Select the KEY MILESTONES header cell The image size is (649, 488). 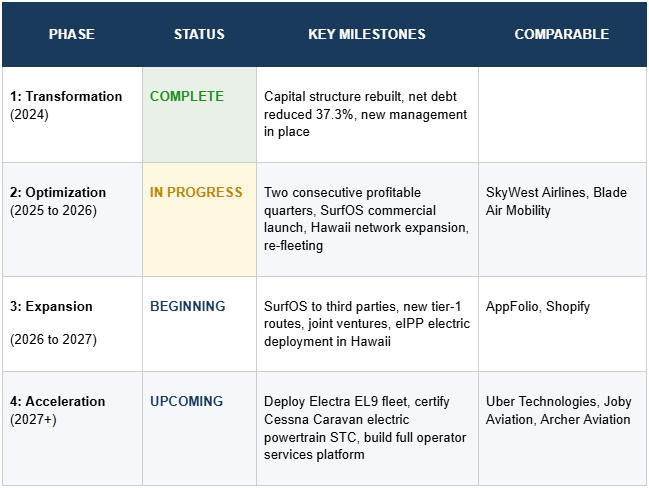click(x=367, y=34)
